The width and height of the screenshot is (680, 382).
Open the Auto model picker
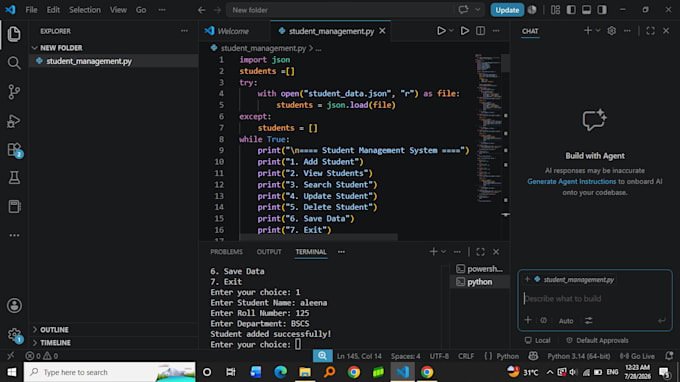pos(566,321)
